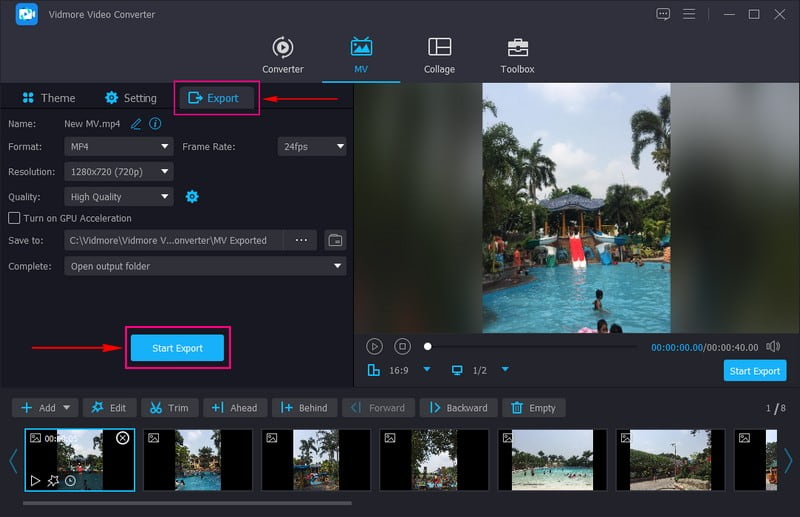Switch to the Collage tab
The height and width of the screenshot is (517, 800).
[x=439, y=56]
